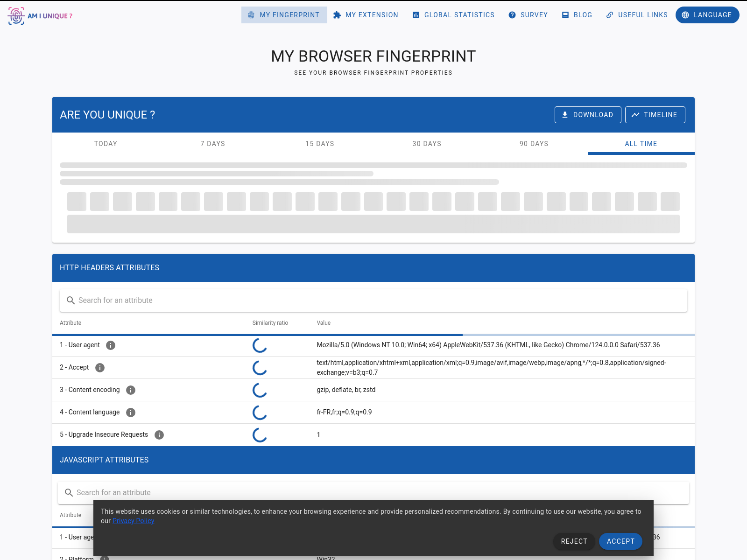Open Useful Links page
The width and height of the screenshot is (747, 560).
point(637,15)
